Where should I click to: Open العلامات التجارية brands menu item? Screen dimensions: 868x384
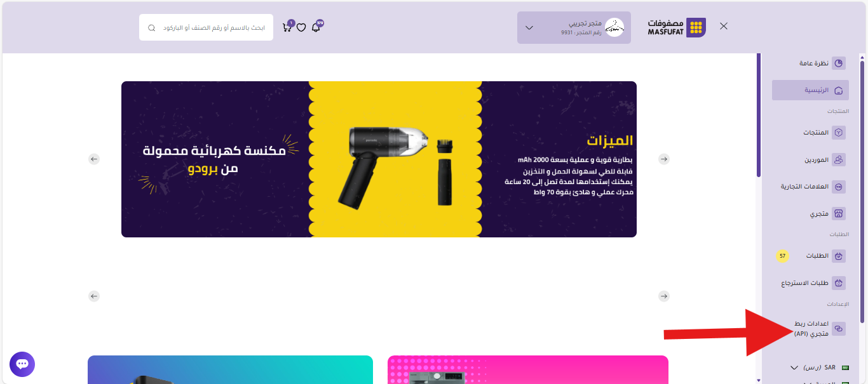(x=810, y=187)
